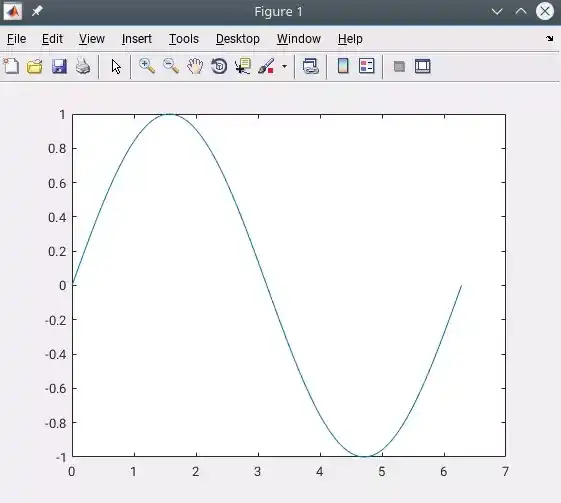The width and height of the screenshot is (561, 503).
Task: Expand the toolbar dock arrow at right
Action: 550,39
